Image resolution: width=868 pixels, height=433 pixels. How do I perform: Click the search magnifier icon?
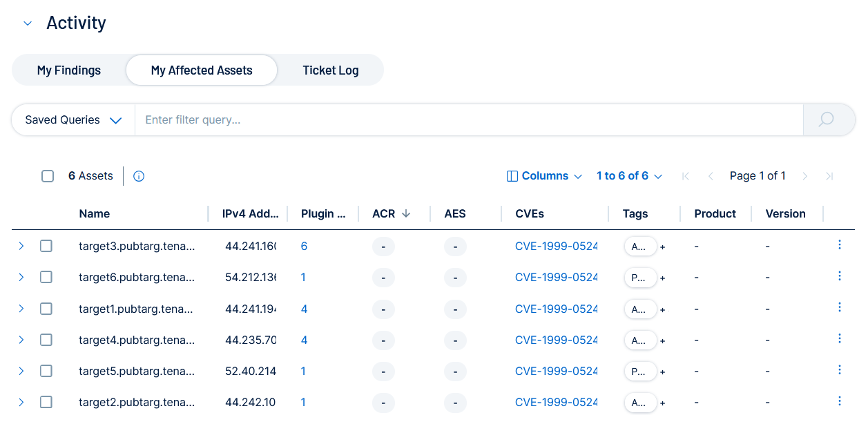827,120
